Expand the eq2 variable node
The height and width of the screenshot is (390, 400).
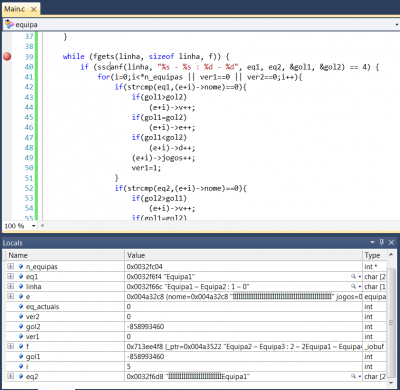pos(11,376)
